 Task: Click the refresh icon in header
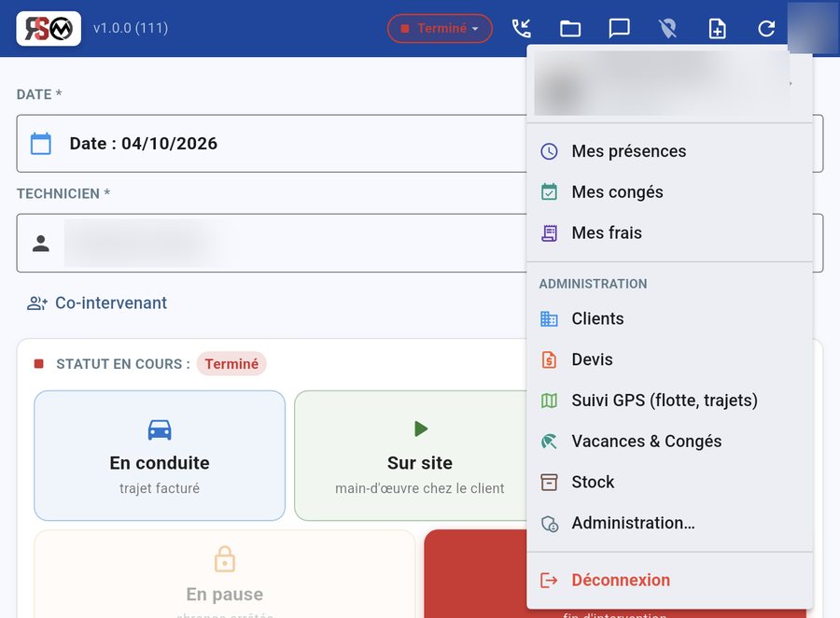click(x=766, y=28)
